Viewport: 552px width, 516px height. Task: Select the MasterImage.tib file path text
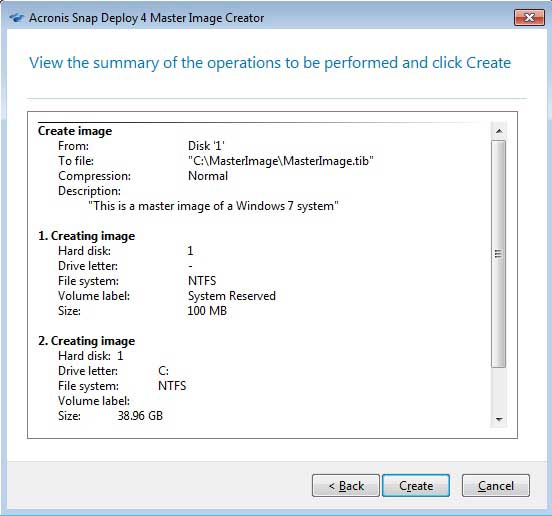(281, 161)
